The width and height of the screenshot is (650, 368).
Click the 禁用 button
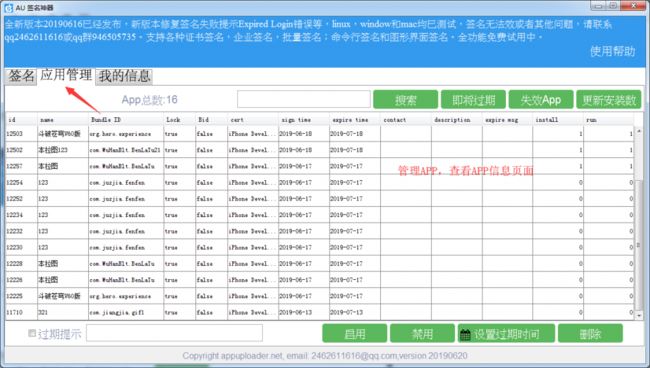click(422, 334)
